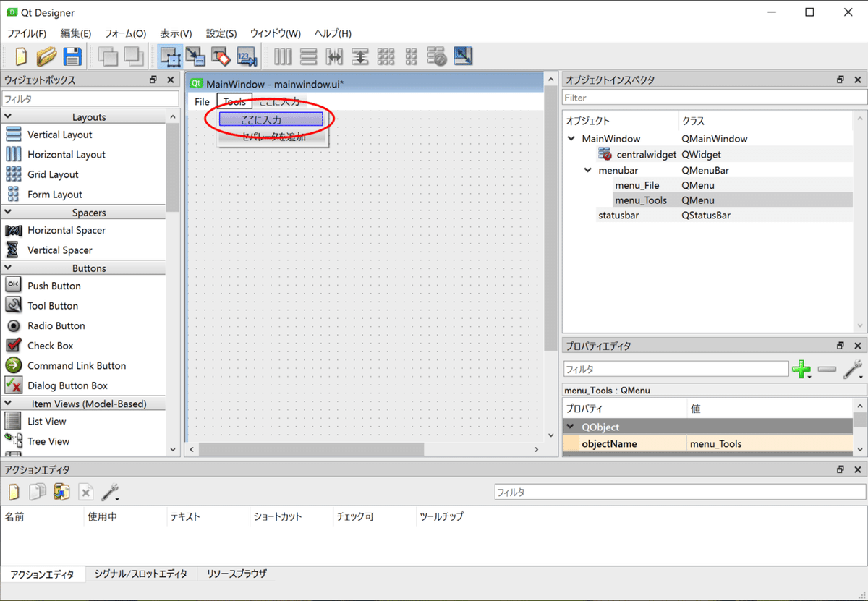Open the Action Editor wrench configure menu
This screenshot has width=868, height=601.
pyautogui.click(x=111, y=493)
